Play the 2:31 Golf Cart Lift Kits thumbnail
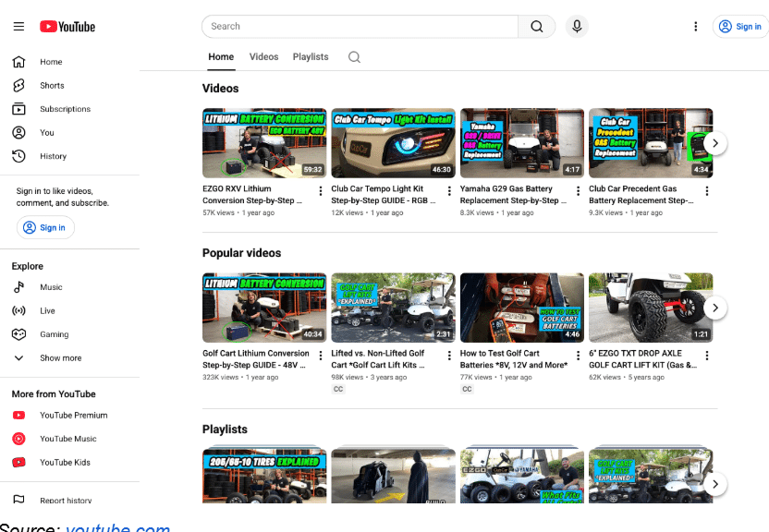The image size is (769, 532). pos(393,308)
